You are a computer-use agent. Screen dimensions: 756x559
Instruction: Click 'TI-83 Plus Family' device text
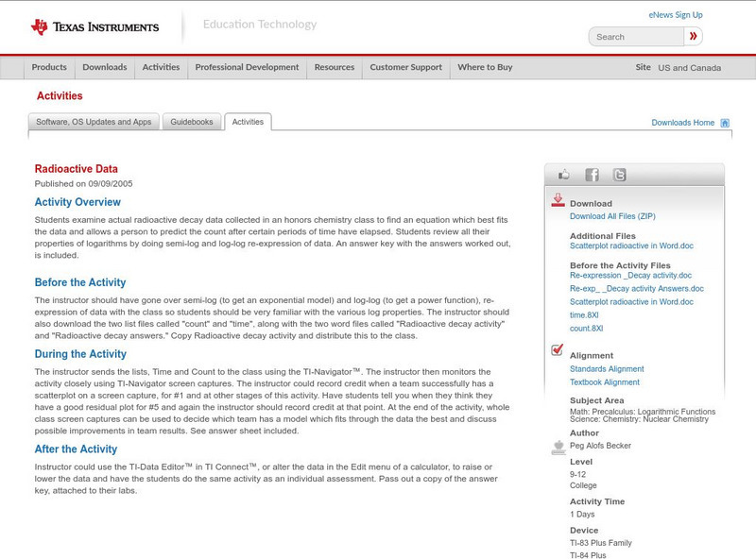click(x=601, y=543)
